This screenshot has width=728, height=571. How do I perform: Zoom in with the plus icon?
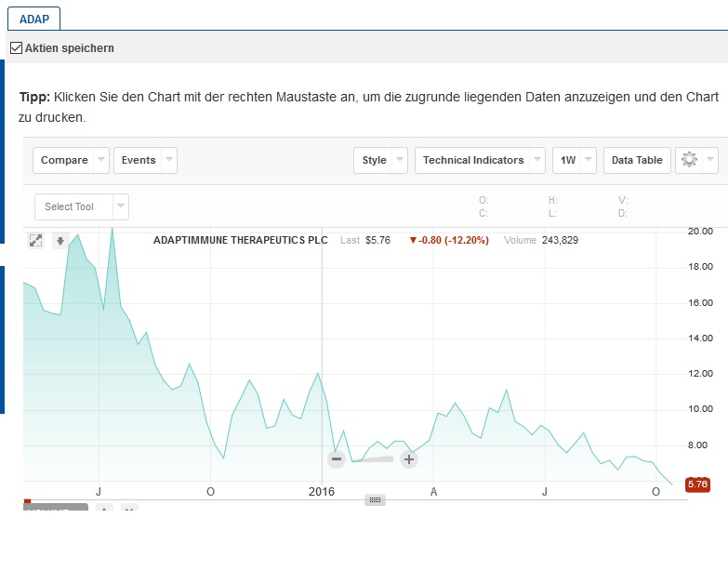click(x=408, y=458)
